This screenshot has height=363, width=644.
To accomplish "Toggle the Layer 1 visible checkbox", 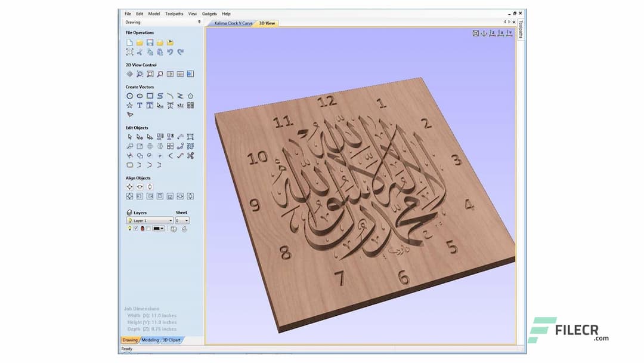I will point(136,228).
